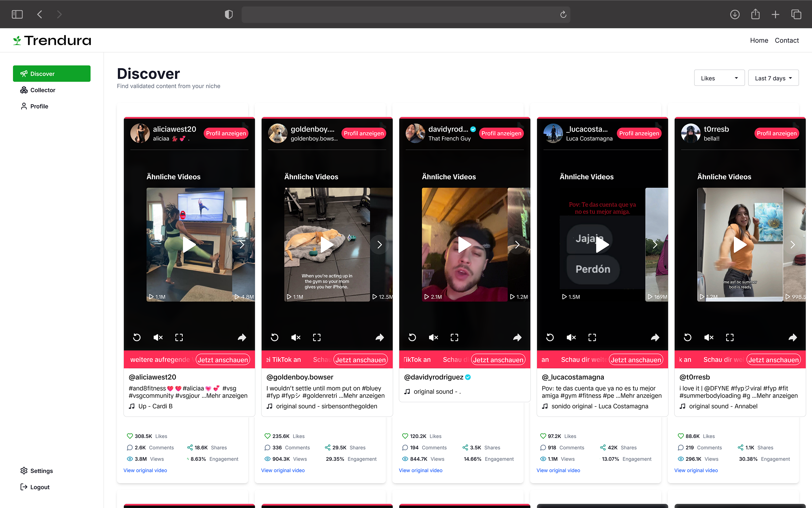Click the browser share icon

pyautogui.click(x=755, y=14)
